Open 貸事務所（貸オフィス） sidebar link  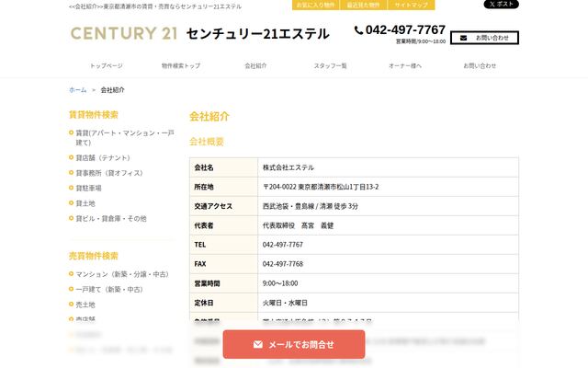pyautogui.click(x=109, y=173)
